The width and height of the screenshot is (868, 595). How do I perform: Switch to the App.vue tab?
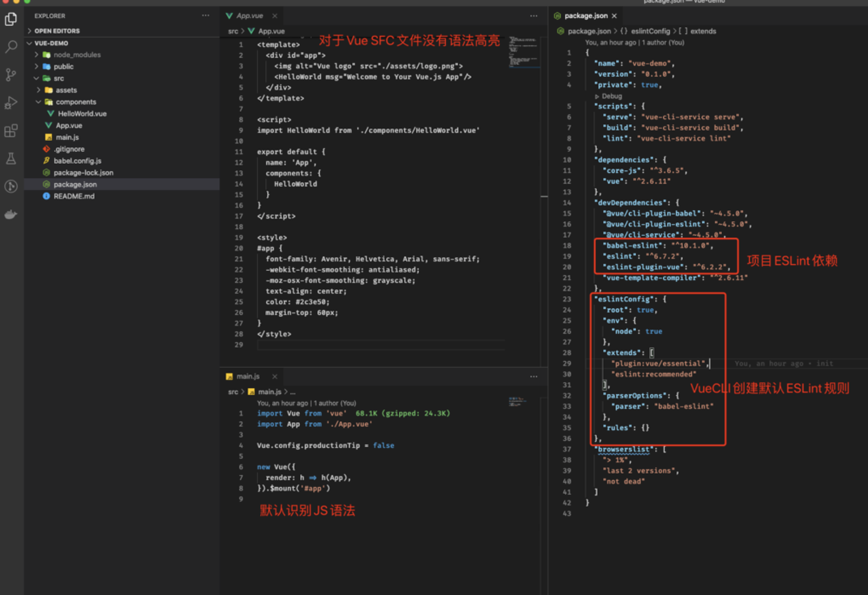click(249, 15)
